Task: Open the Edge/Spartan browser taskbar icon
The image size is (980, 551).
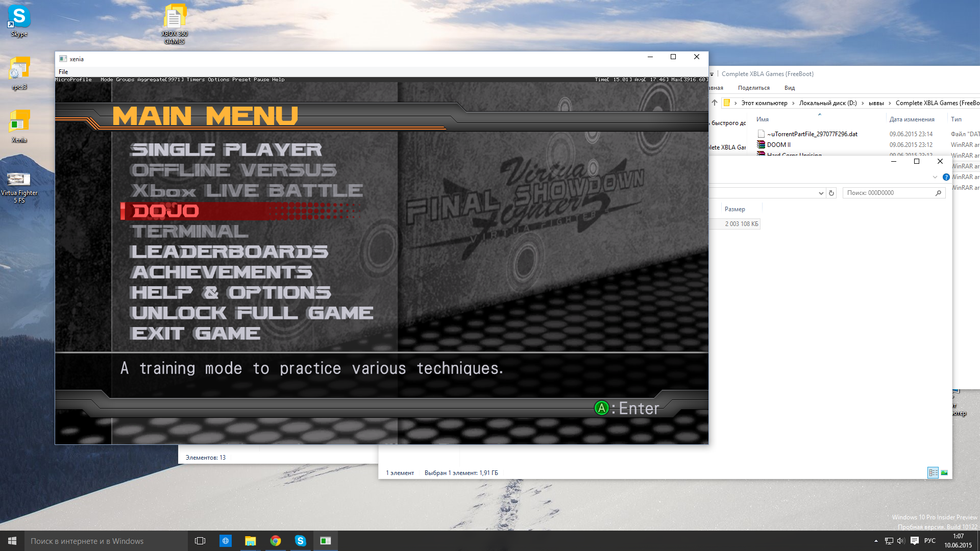Action: click(225, 541)
